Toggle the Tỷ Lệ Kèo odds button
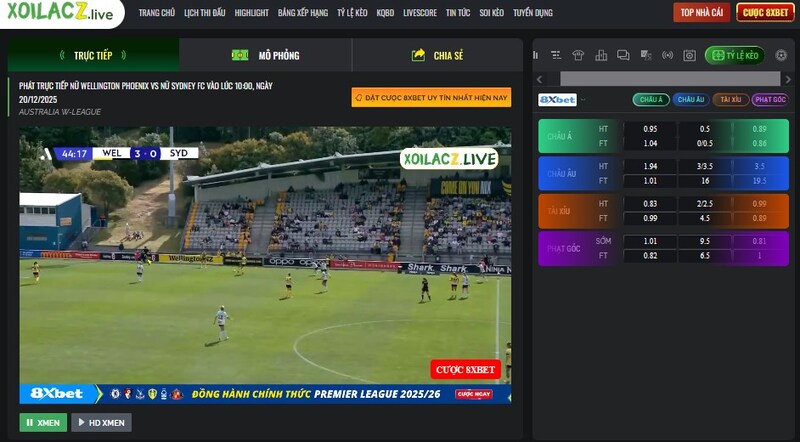The width and height of the screenshot is (800, 442). pyautogui.click(x=734, y=55)
